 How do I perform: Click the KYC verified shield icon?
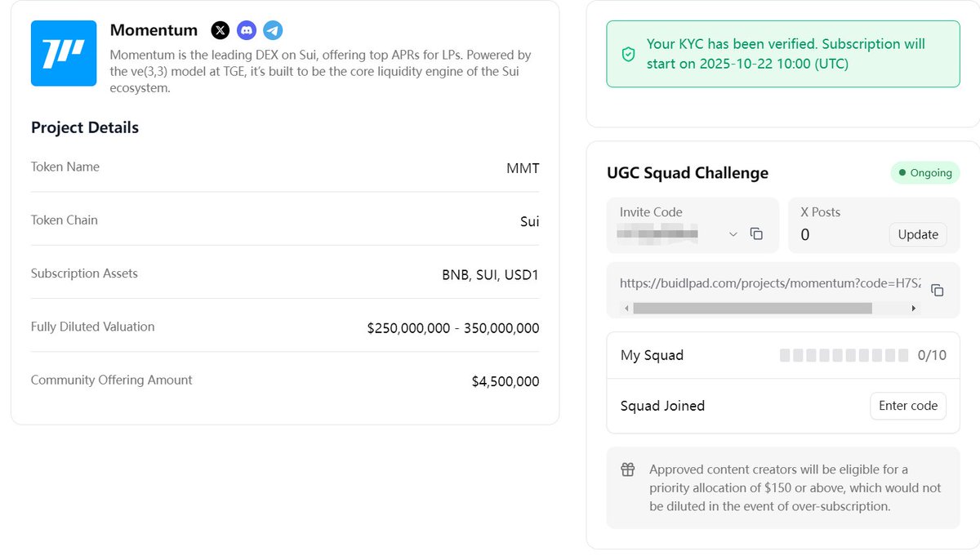(628, 54)
